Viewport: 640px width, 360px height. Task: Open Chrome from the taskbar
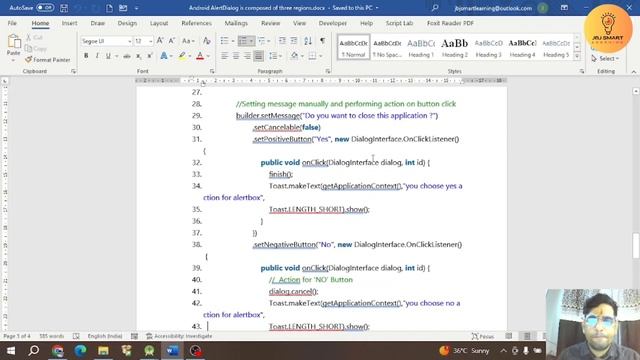click(x=58, y=351)
